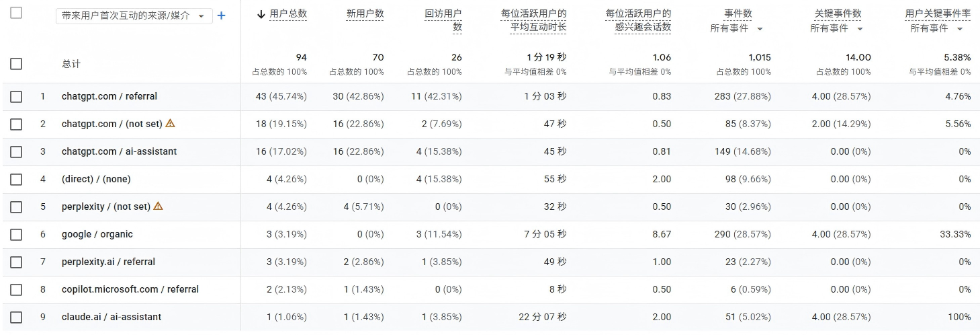Click warning icon beside chatgpt.com / (not set)

[x=171, y=123]
